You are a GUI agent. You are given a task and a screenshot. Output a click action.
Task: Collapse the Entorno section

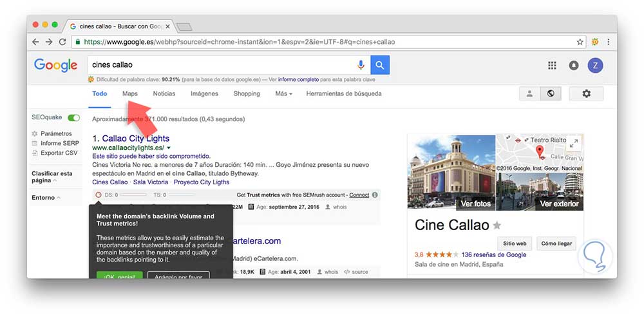point(46,198)
